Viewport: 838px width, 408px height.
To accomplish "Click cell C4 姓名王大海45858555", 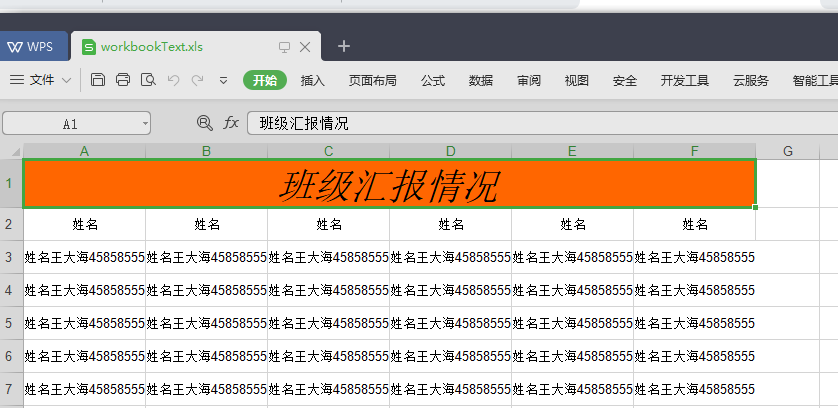I will 329,290.
